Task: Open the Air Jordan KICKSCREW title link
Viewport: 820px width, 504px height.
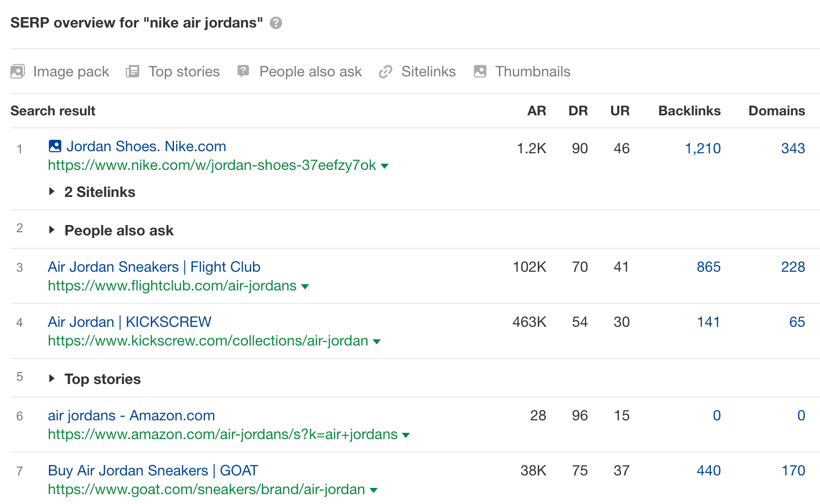Action: [129, 322]
